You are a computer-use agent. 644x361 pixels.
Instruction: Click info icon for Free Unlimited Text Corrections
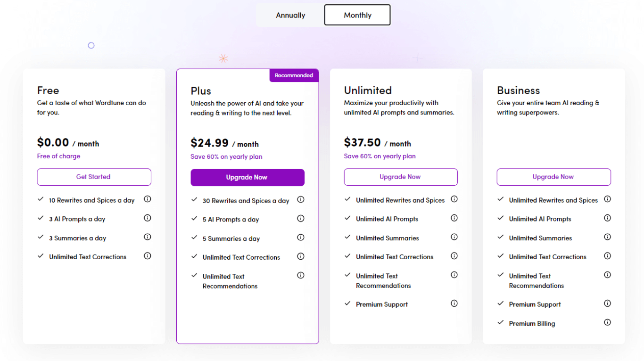coord(148,256)
